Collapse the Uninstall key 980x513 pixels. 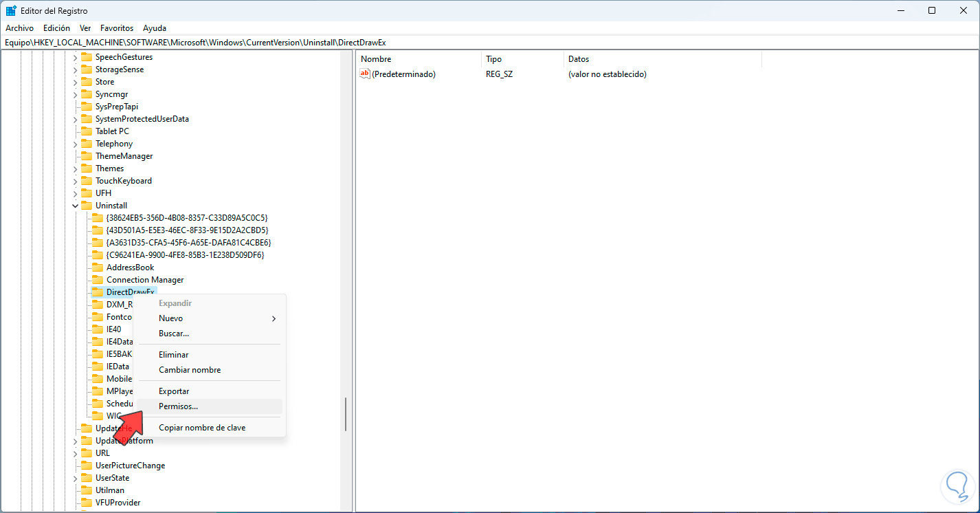pos(75,206)
